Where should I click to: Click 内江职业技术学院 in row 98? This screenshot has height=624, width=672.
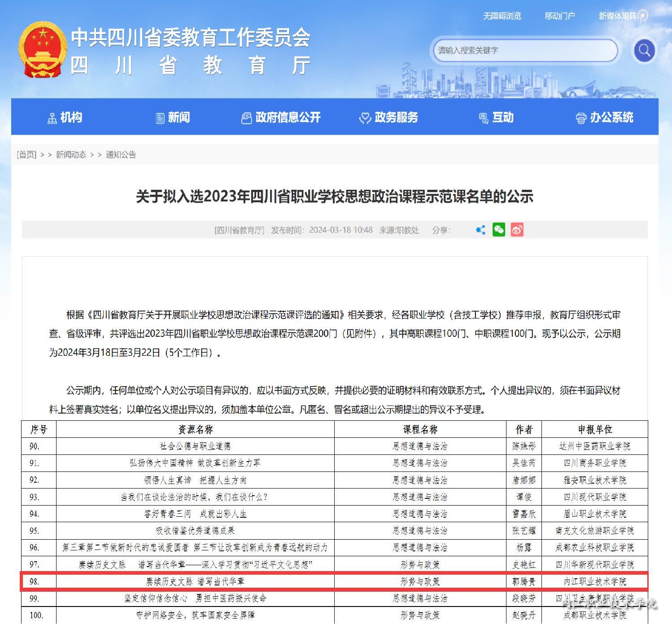595,581
